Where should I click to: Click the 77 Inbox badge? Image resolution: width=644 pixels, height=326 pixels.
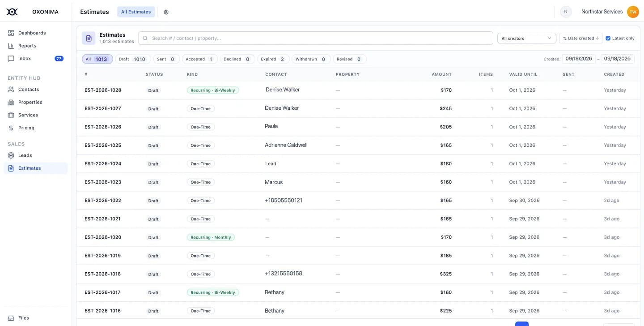(x=59, y=58)
